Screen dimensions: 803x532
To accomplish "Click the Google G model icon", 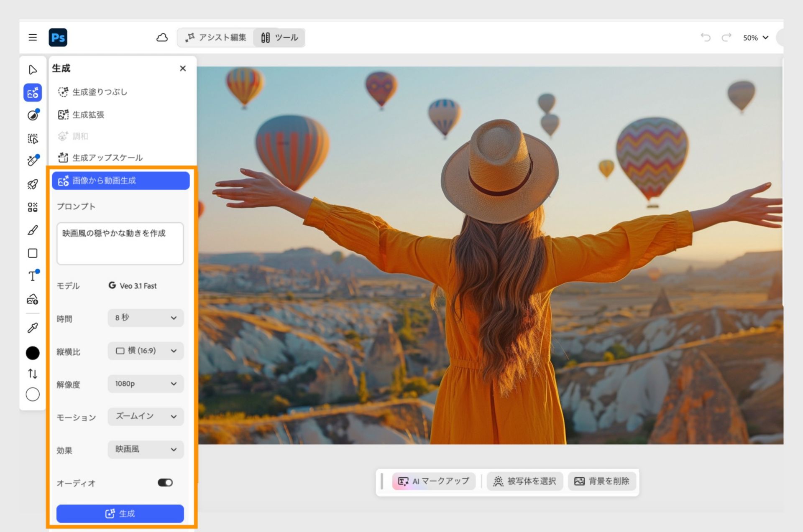I will tap(112, 285).
